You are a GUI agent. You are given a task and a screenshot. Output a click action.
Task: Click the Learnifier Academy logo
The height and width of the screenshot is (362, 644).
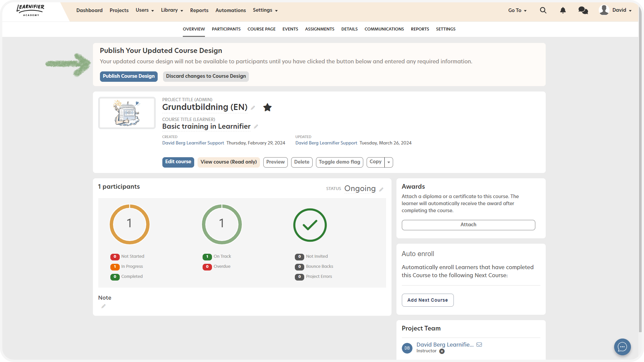pyautogui.click(x=31, y=10)
